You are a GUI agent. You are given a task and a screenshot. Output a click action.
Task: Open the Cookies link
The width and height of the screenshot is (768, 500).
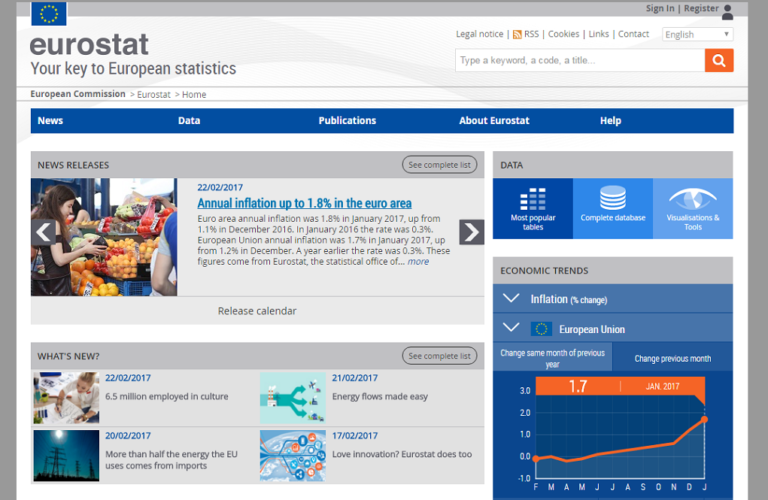coord(563,34)
